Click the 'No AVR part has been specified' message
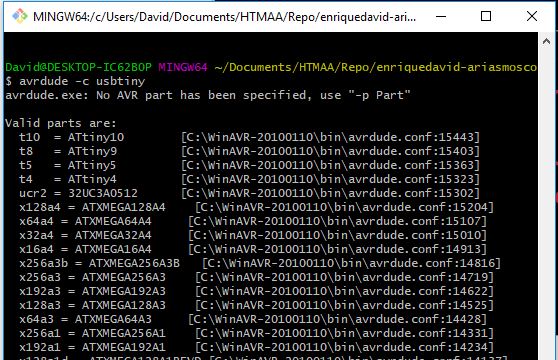Image resolution: width=558 pixels, height=360 pixels. click(208, 95)
